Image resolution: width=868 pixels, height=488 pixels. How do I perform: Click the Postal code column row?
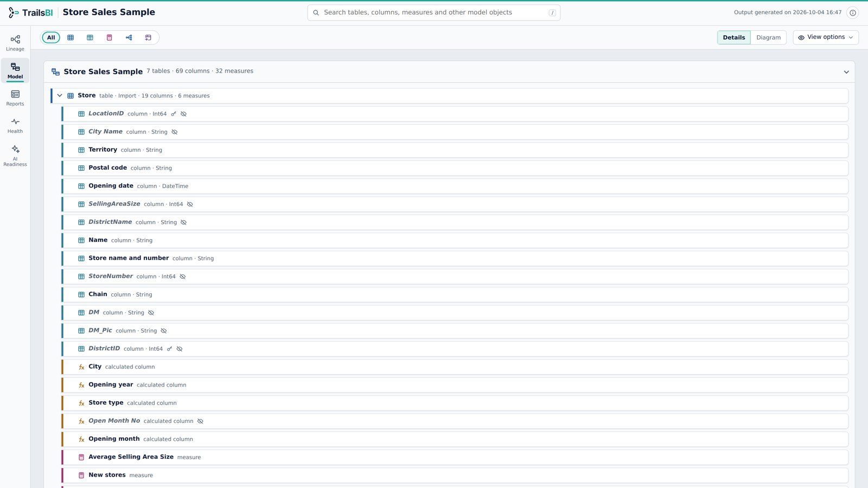[455, 168]
